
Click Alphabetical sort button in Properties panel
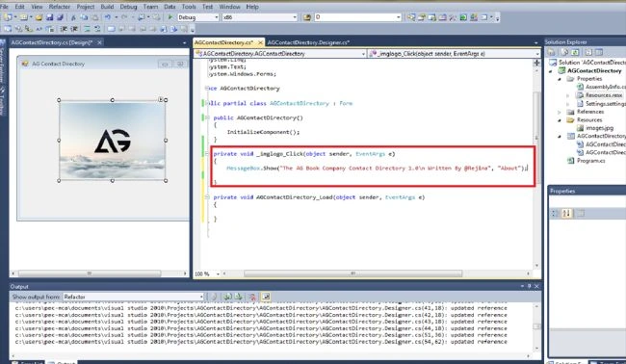(x=566, y=213)
